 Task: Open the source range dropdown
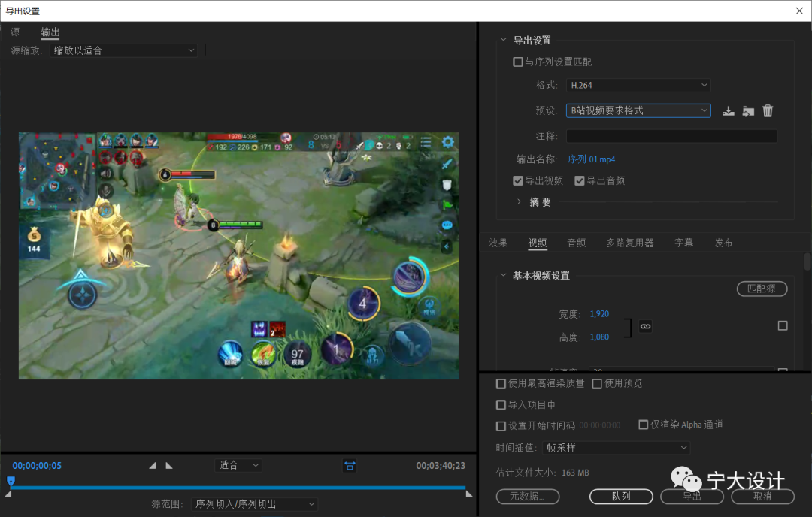(254, 504)
